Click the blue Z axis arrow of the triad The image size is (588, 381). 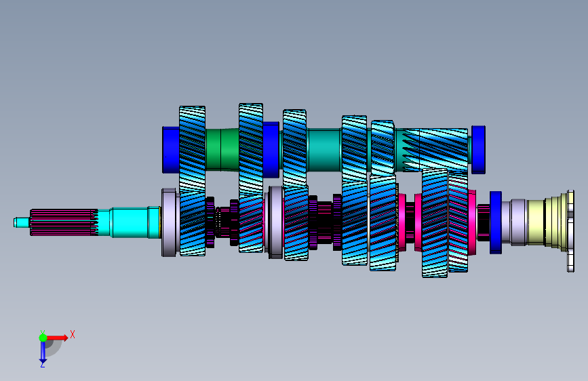pyautogui.click(x=43, y=352)
